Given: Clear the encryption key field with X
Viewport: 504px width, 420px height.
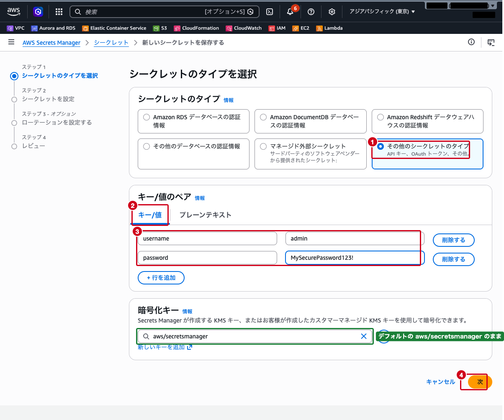Looking at the screenshot, I should (364, 336).
